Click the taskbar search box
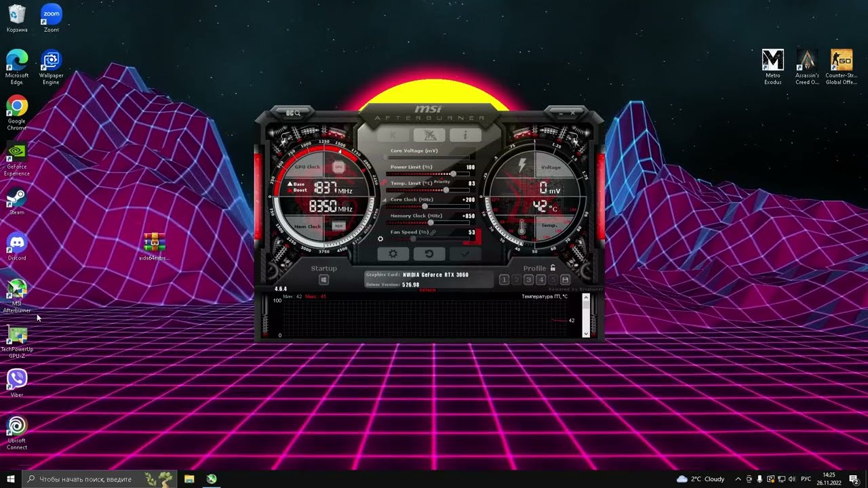Image resolution: width=868 pixels, height=488 pixels. (100, 479)
